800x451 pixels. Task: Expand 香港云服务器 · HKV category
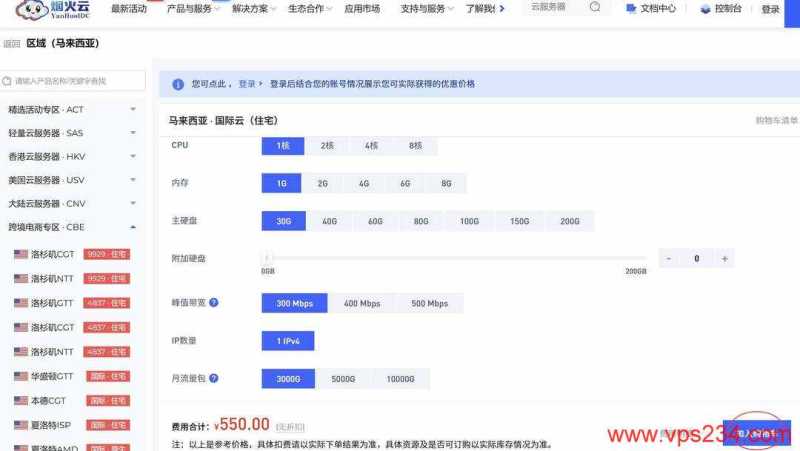point(71,156)
